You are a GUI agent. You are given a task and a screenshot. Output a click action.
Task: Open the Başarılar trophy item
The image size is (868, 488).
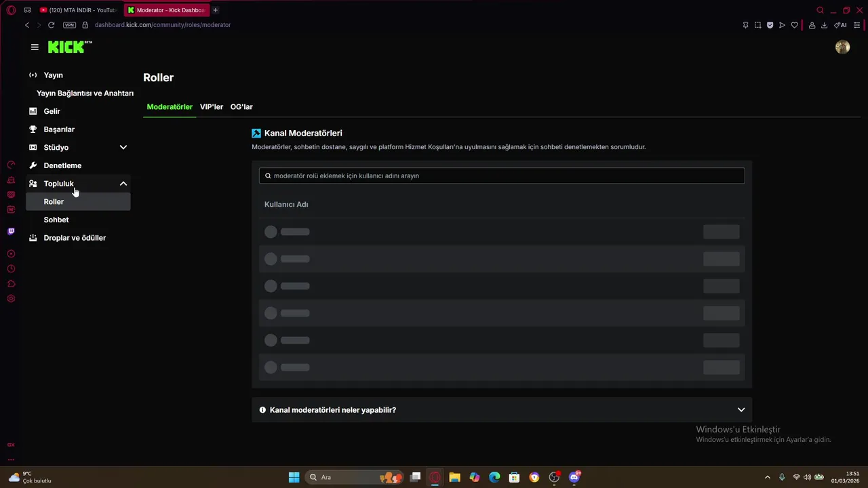point(78,129)
